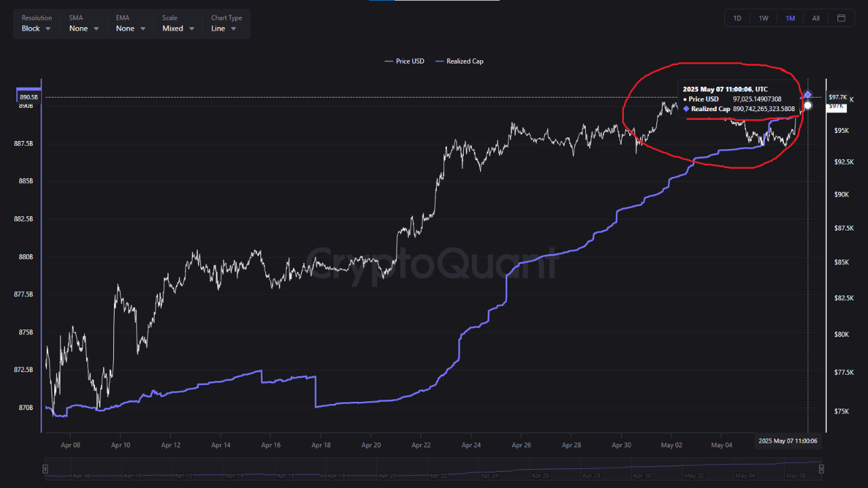Click the Price USD legend line marker
Viewport: 868px width, 488px height.
(x=389, y=61)
